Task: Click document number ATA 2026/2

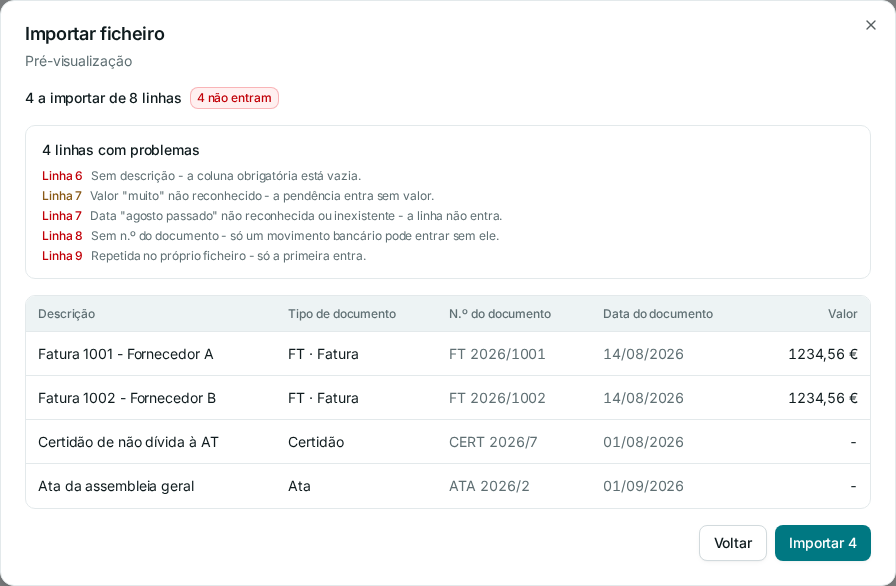Action: (x=489, y=486)
